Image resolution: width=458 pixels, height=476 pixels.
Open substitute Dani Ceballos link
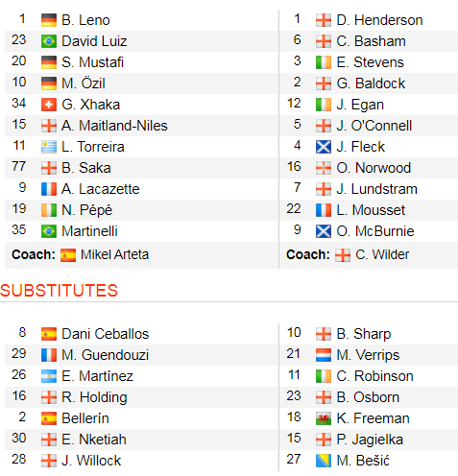(106, 334)
